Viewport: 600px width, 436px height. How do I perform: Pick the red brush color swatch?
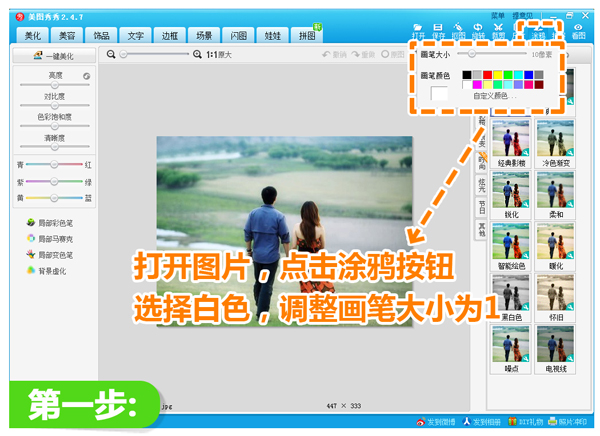point(489,75)
